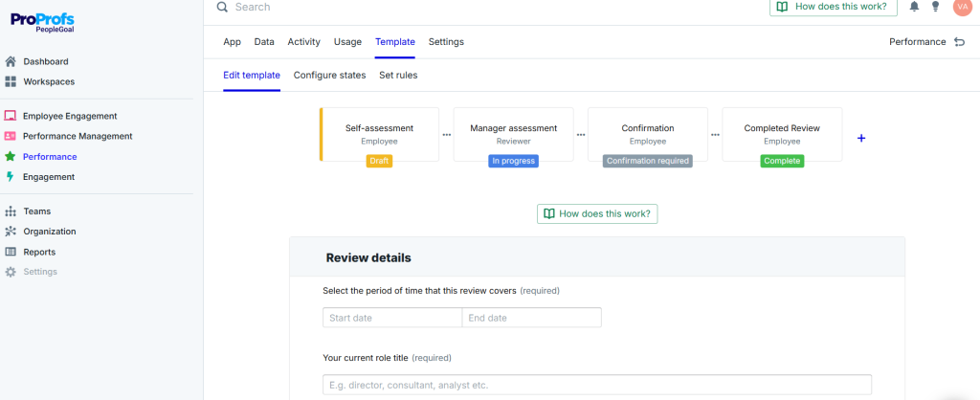Go to the Usage tab

click(x=347, y=42)
